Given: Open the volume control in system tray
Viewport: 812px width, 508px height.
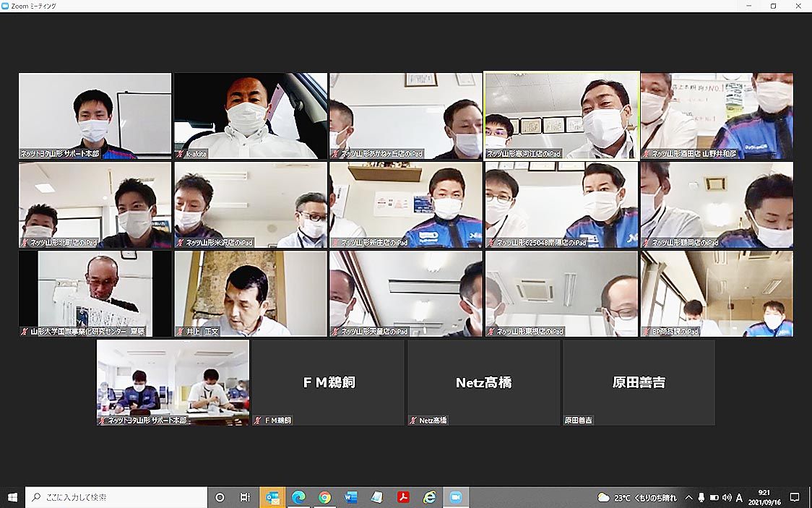Looking at the screenshot, I should pyautogui.click(x=726, y=497).
